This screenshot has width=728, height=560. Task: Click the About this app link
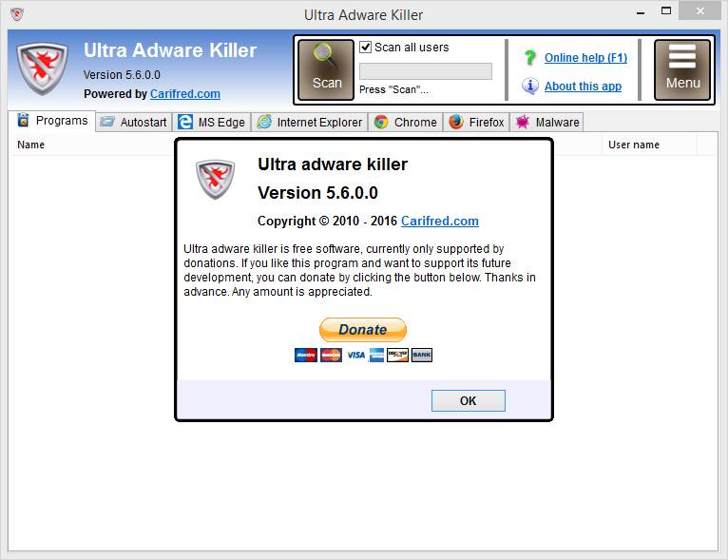point(583,86)
